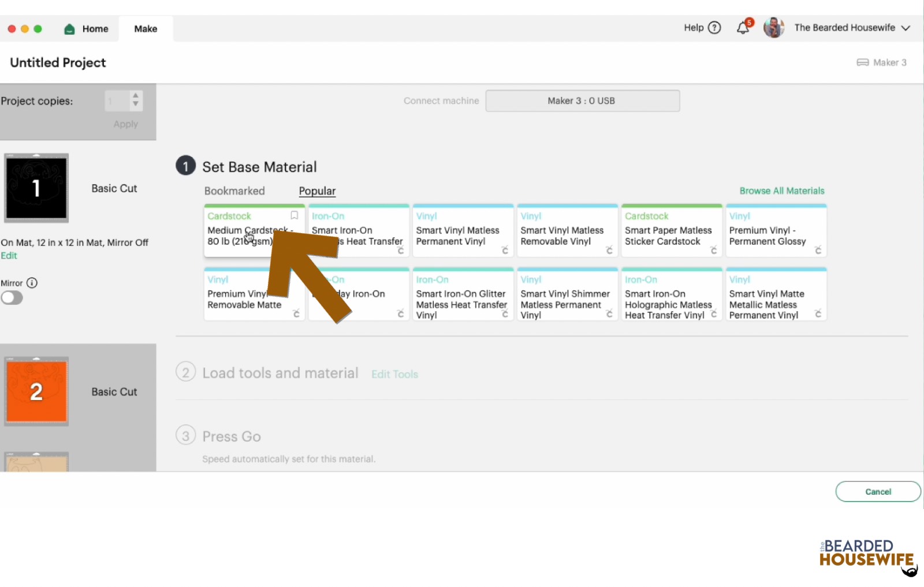Select mat thumbnail 2 in the sidebar

pyautogui.click(x=36, y=391)
